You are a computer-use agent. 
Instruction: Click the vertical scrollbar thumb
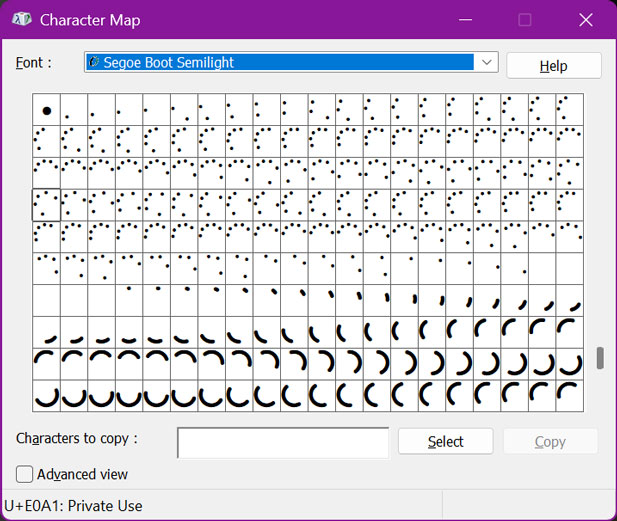[x=600, y=358]
